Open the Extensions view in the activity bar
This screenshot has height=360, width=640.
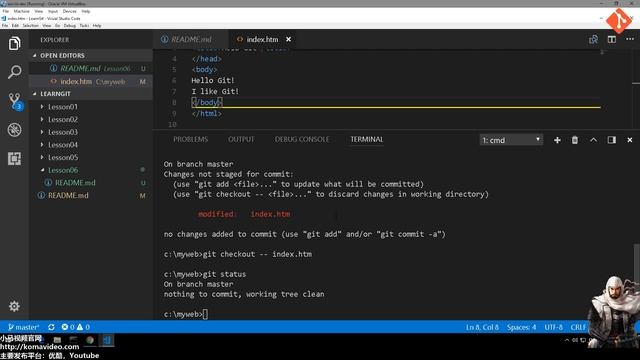pyautogui.click(x=14, y=158)
